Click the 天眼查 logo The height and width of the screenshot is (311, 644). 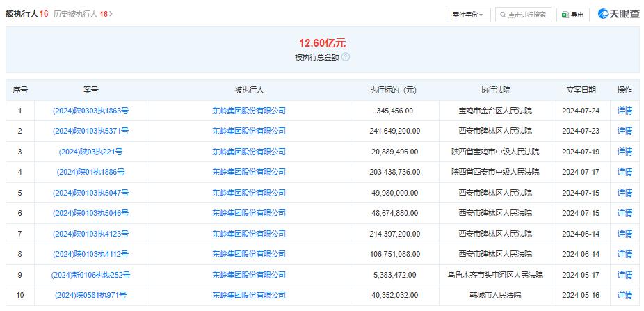point(619,14)
